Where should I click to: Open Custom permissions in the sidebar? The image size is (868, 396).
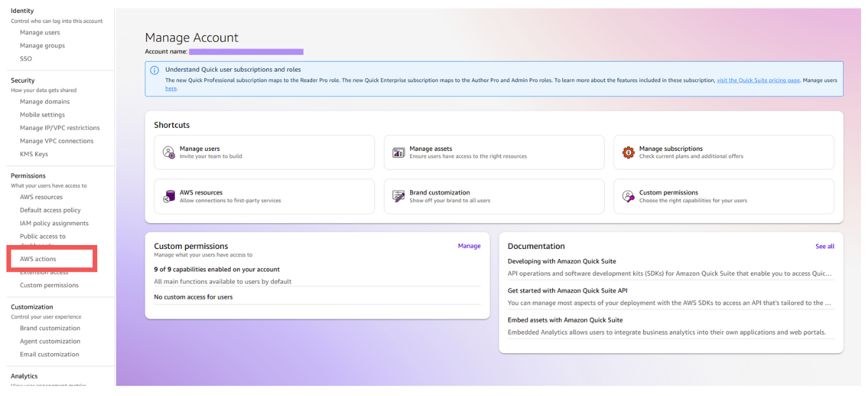pos(49,285)
